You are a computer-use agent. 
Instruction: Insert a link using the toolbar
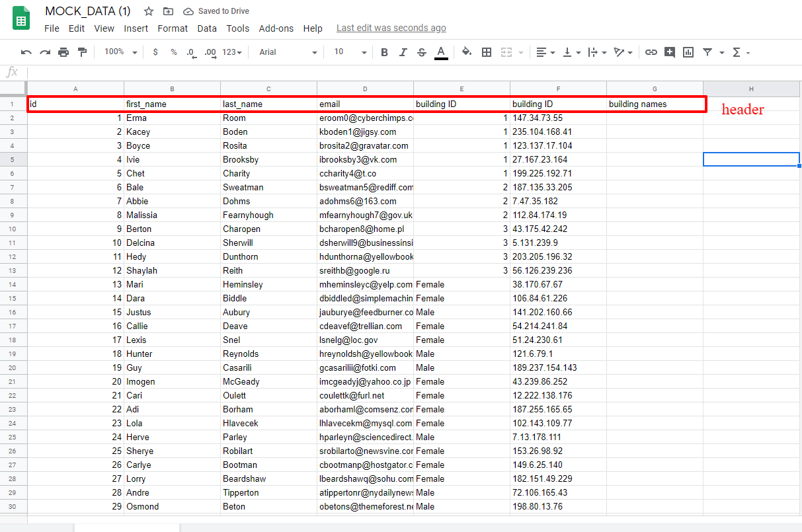coord(651,52)
